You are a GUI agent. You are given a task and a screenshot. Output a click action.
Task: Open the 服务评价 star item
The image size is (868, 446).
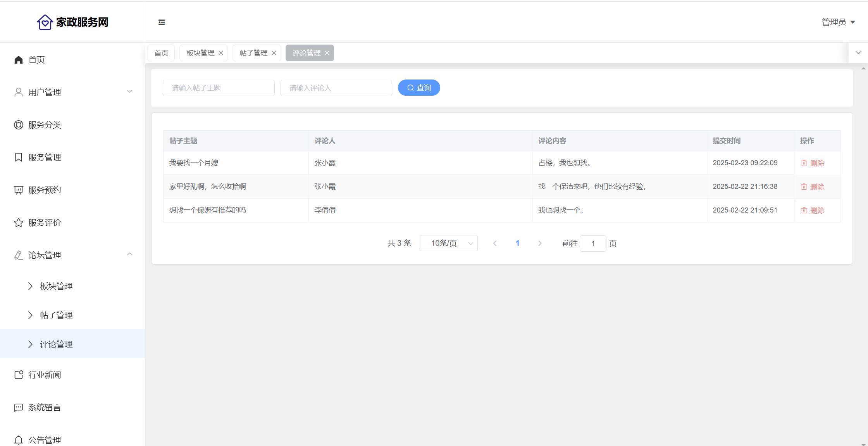coord(45,223)
